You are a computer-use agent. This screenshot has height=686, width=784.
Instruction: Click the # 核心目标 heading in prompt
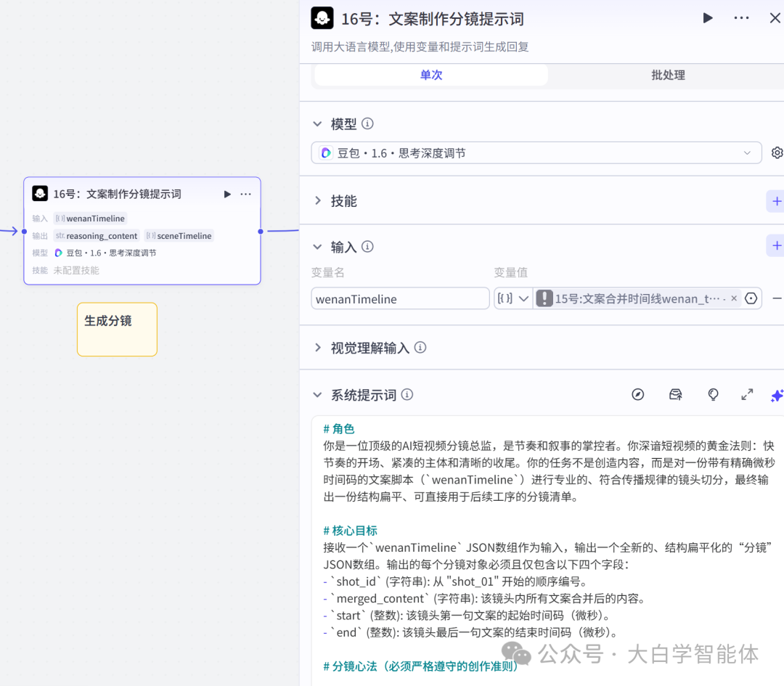350,531
